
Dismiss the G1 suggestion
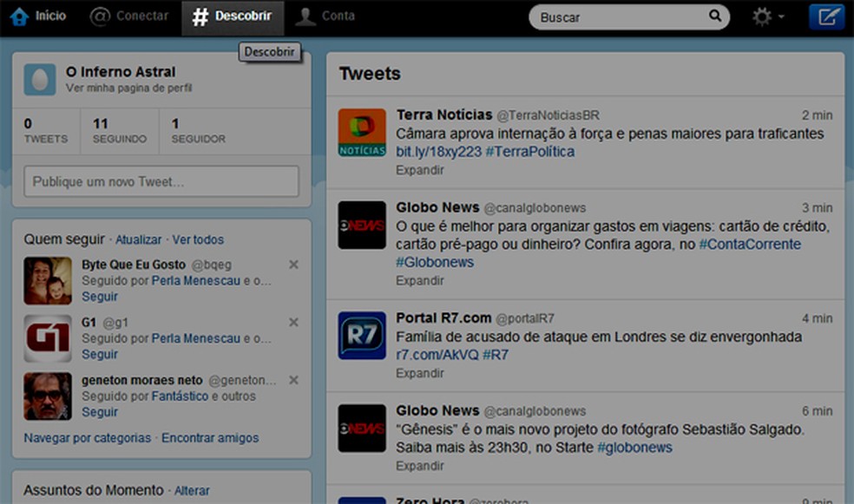(x=293, y=322)
